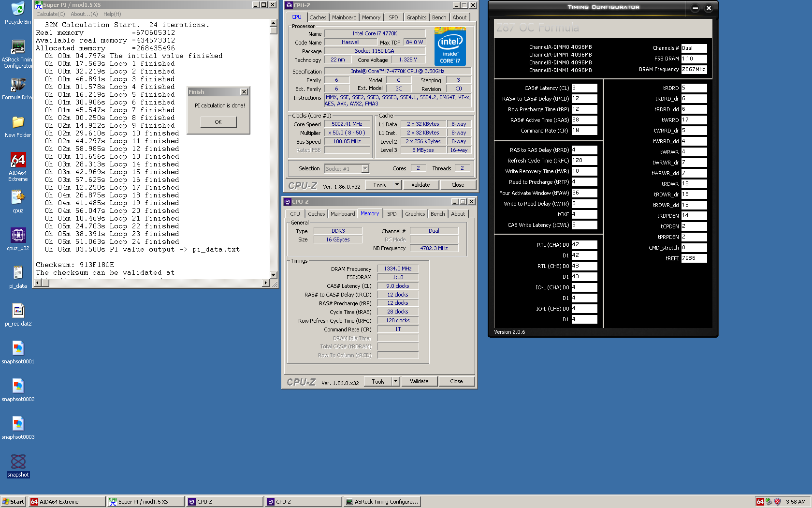812x508 pixels.
Task: Click the DRAM Frequency field in Timing Configurator
Action: [x=694, y=70]
